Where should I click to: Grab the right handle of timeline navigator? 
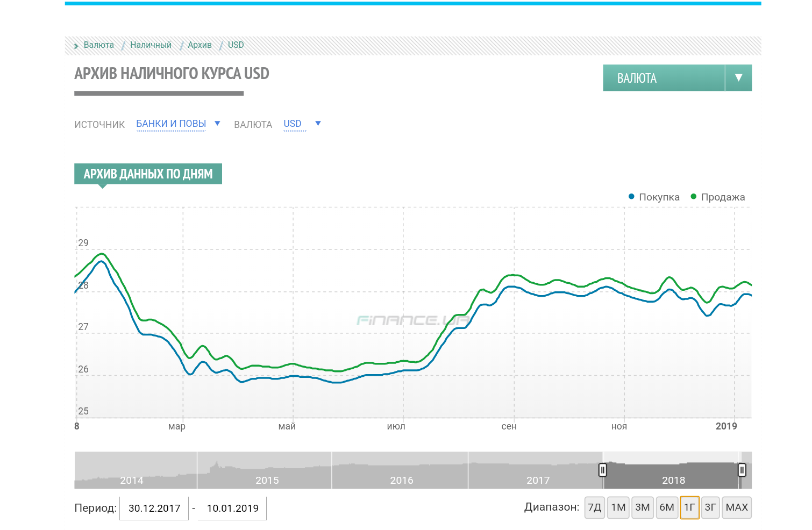(x=742, y=470)
